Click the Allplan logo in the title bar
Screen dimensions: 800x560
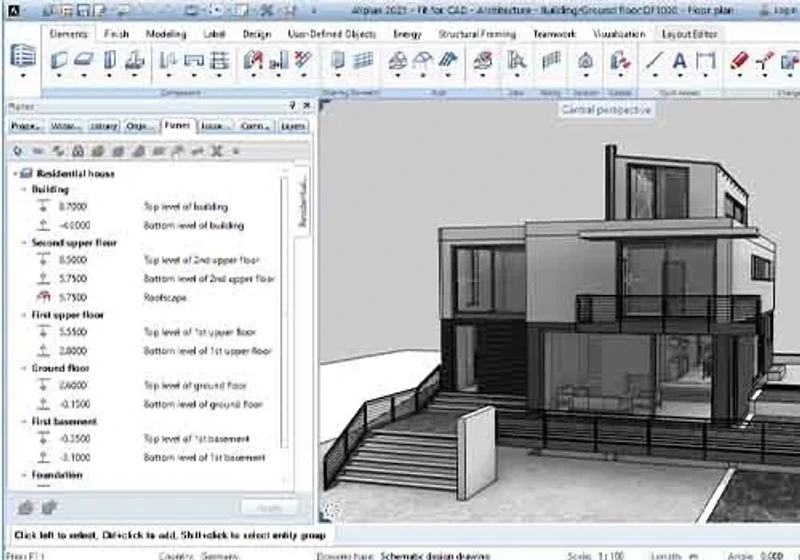coord(14,10)
